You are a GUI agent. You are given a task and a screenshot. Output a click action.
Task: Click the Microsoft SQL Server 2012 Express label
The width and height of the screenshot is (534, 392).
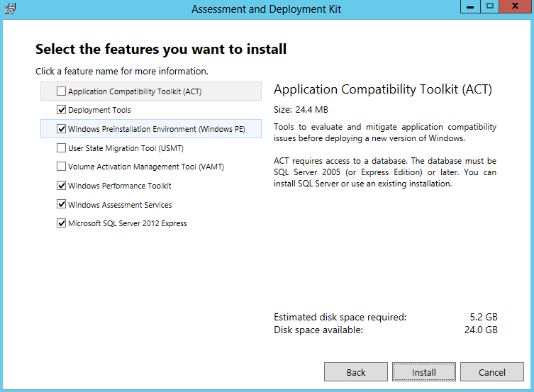coord(128,223)
